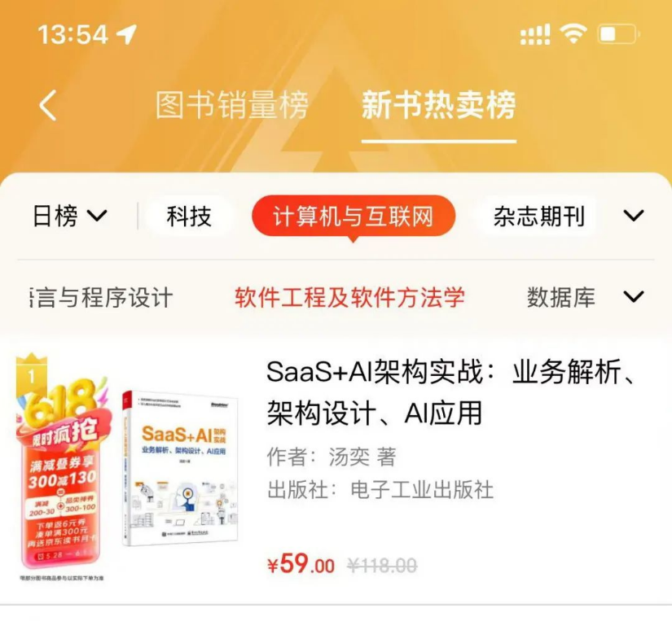Tap the SaaS+AI book cover thumbnail
672x621 pixels.
click(x=180, y=468)
